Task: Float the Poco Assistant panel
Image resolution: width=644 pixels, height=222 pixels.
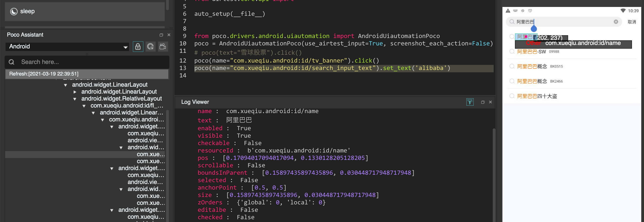Action: [x=161, y=35]
